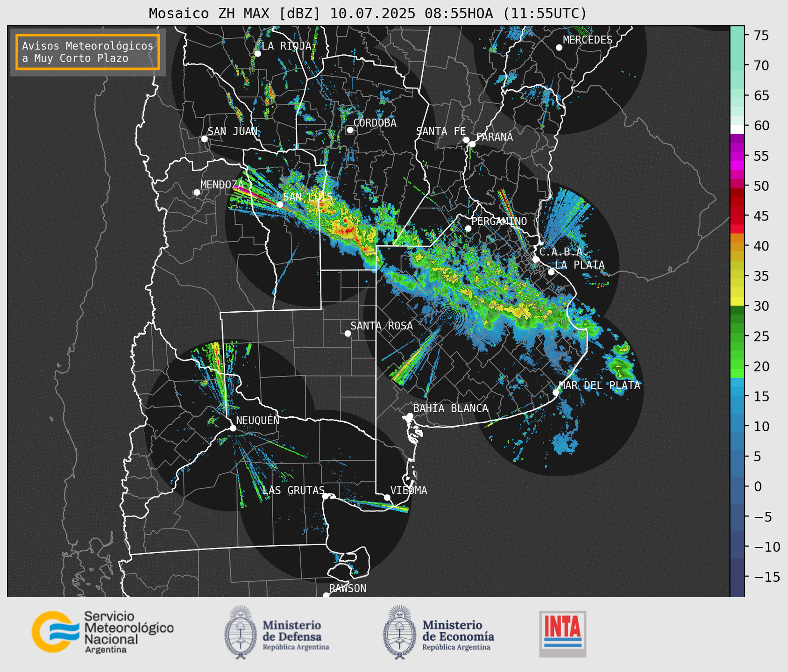This screenshot has height=672, width=788.
Task: Click the Mercedes city marker dot
Action: [x=559, y=48]
